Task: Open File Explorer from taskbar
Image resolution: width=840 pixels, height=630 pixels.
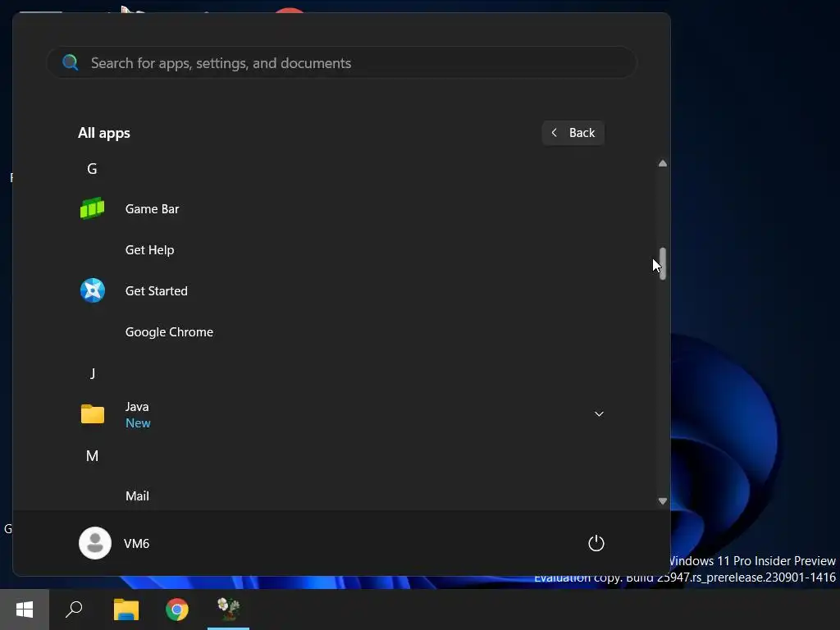Action: tap(126, 609)
